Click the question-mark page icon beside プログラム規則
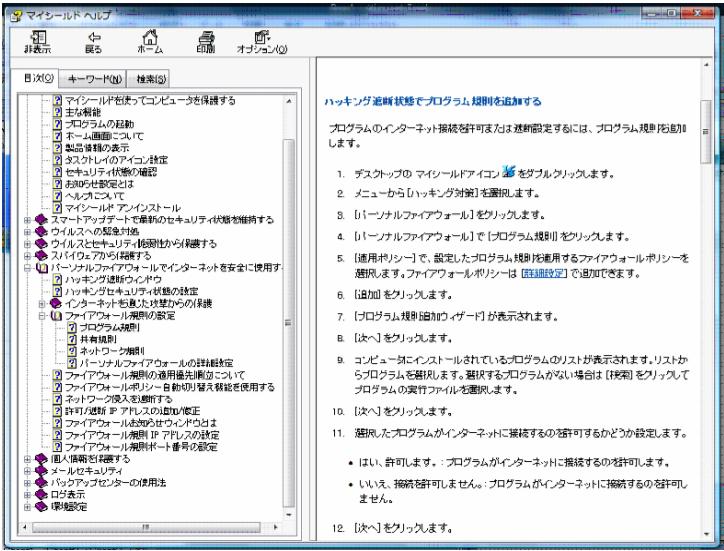The width and height of the screenshot is (724, 551). [x=71, y=326]
